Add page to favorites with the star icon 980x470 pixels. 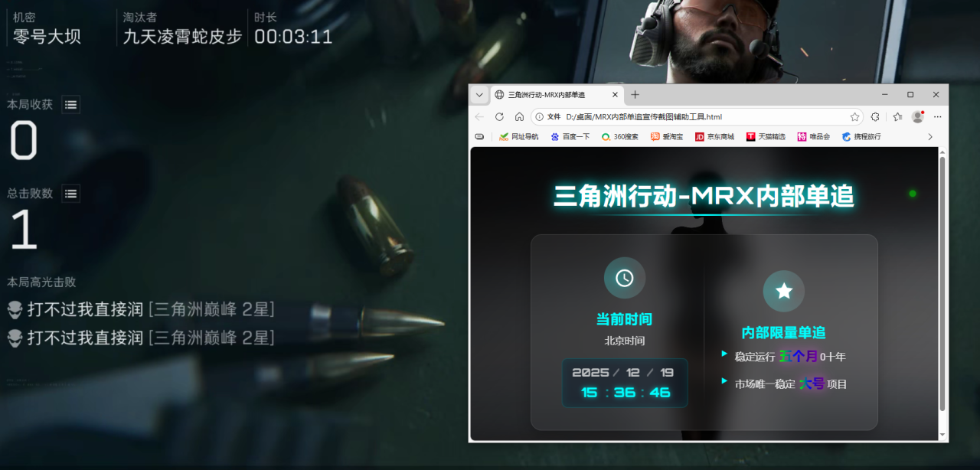tap(855, 116)
